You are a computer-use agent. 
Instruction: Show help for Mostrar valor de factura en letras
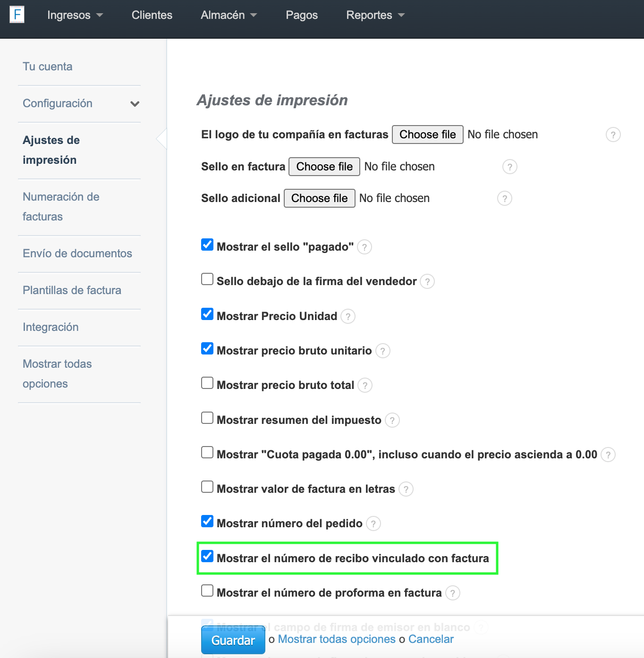pos(406,489)
